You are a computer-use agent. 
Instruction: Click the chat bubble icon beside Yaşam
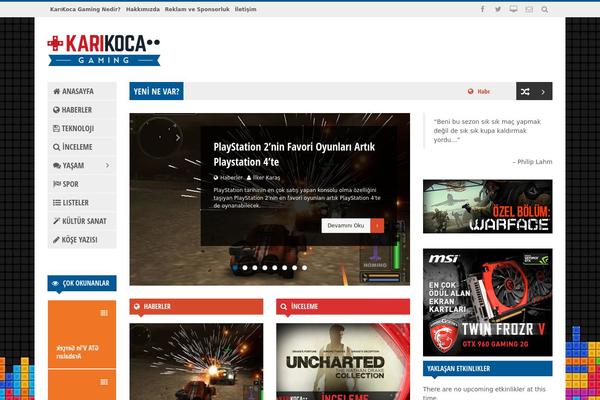click(x=57, y=166)
